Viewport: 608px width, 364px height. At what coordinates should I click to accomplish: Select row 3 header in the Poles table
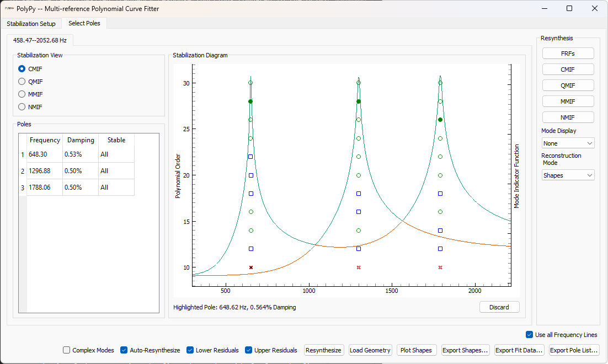coord(23,188)
